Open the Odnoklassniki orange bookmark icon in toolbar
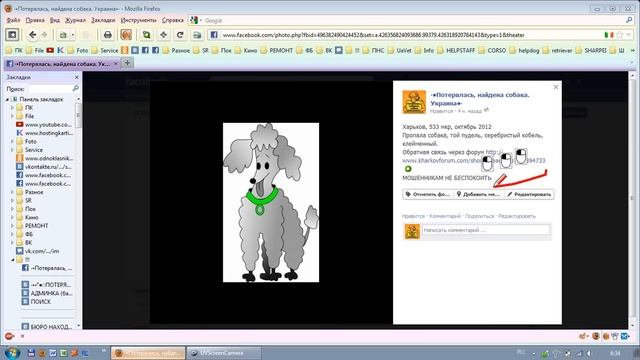The height and width of the screenshot is (360, 640). point(125,50)
